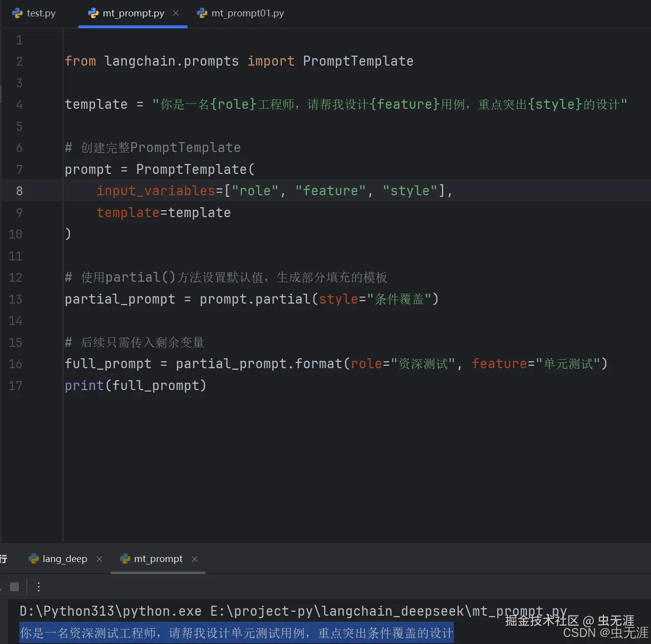Click 'input_variables' parameter on line 8

pos(156,191)
